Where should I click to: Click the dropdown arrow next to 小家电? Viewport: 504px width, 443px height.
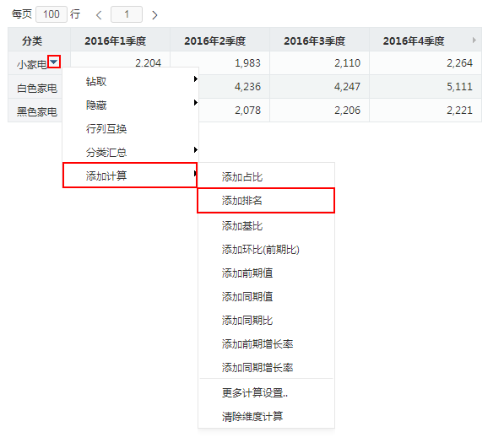coord(54,62)
